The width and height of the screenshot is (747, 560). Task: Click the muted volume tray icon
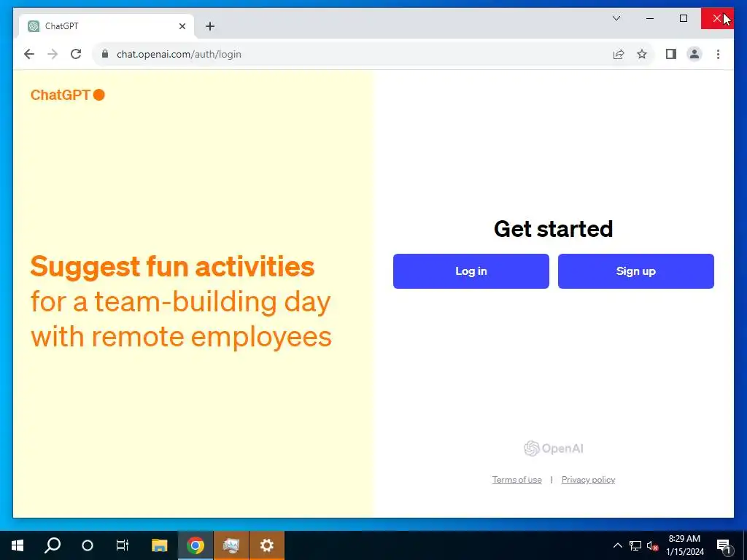tap(652, 545)
